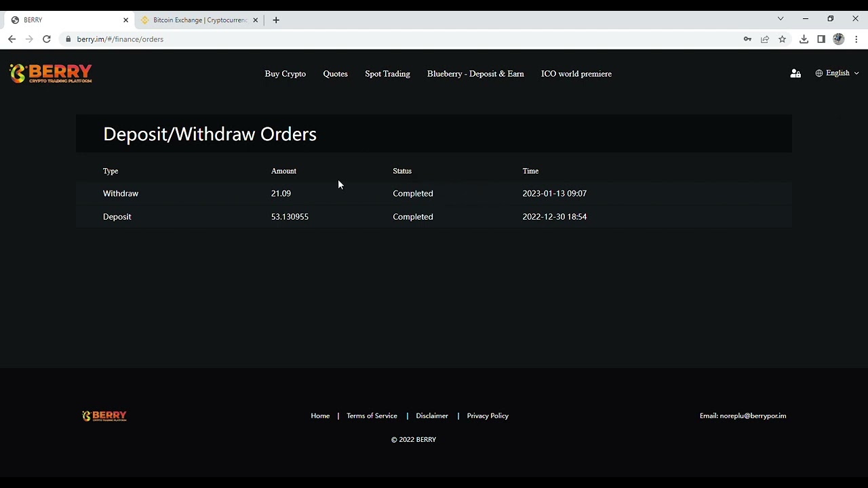Go back in browser history
This screenshot has height=488, width=868.
[12, 39]
